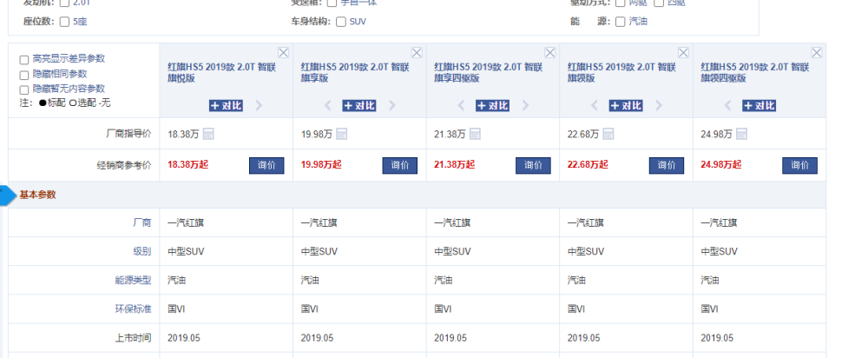Remove the 智联旗悦版 column with its X icon
868x358 pixels.
click(x=283, y=53)
